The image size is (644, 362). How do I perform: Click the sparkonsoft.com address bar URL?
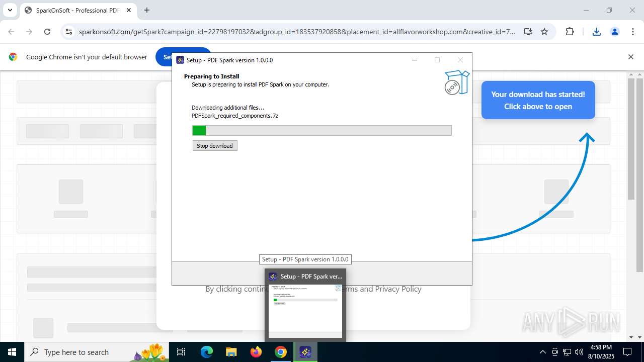click(x=297, y=32)
